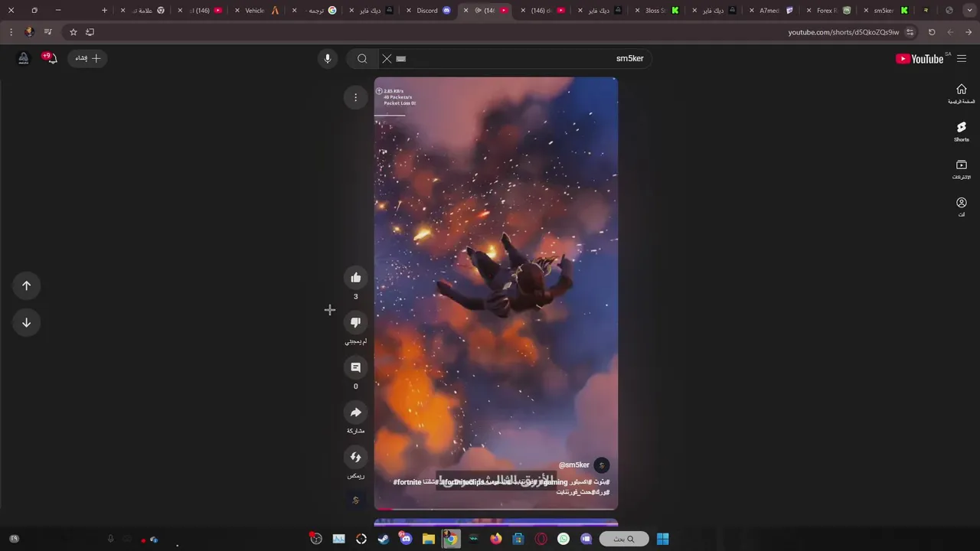Open the on-screen keyboard icon in search
The height and width of the screenshot is (551, 980).
401,58
